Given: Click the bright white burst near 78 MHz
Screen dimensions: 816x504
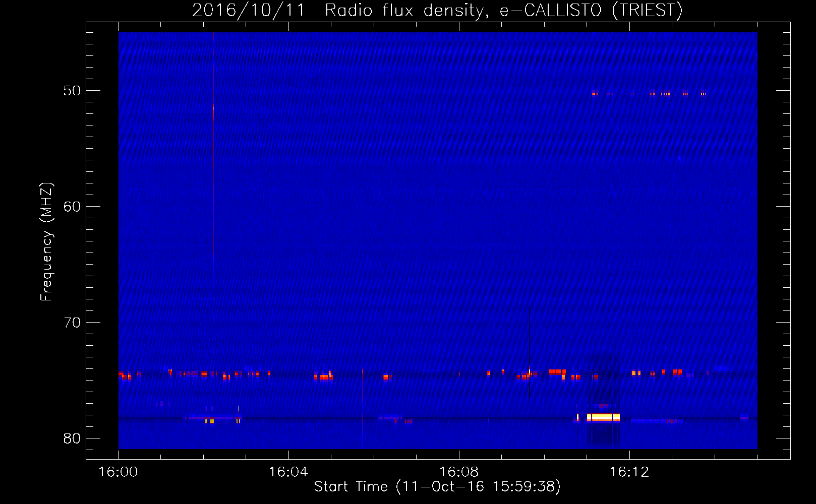Looking at the screenshot, I should point(603,417).
